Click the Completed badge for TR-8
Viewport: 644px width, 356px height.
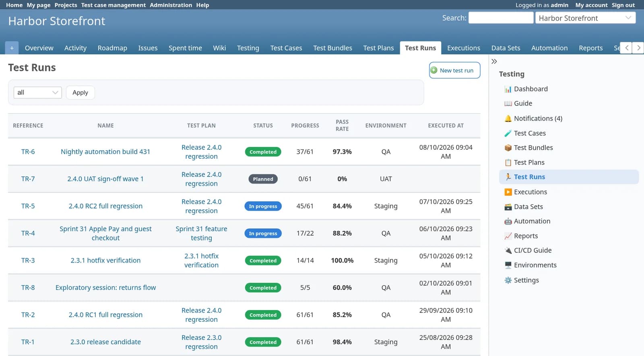(x=263, y=288)
